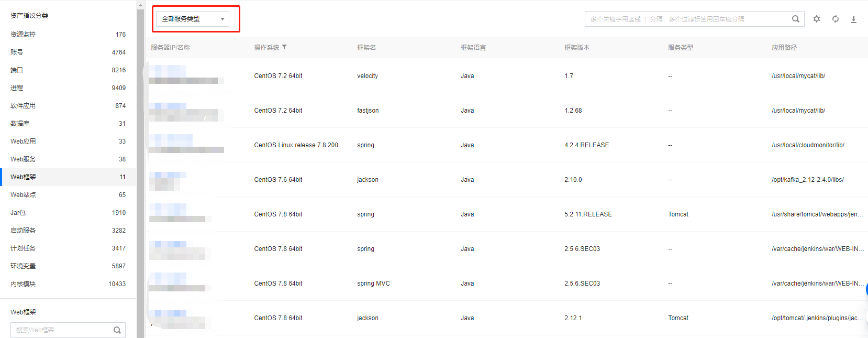Click the refresh list icon
868x338 pixels.
coord(836,19)
